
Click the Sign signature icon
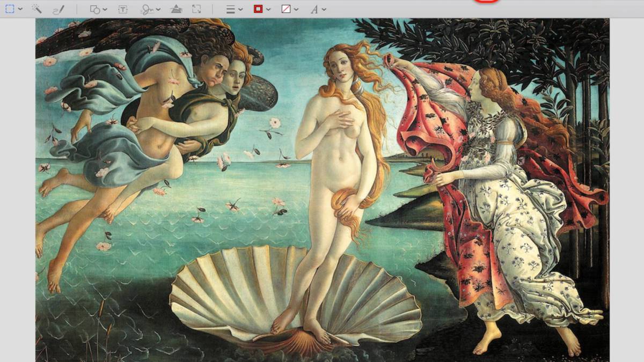click(x=147, y=9)
